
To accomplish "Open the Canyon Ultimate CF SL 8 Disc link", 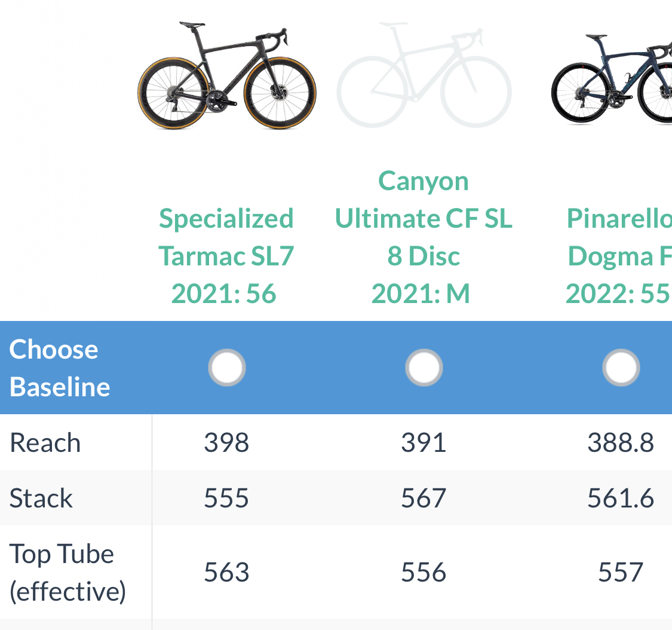I will coord(424,237).
